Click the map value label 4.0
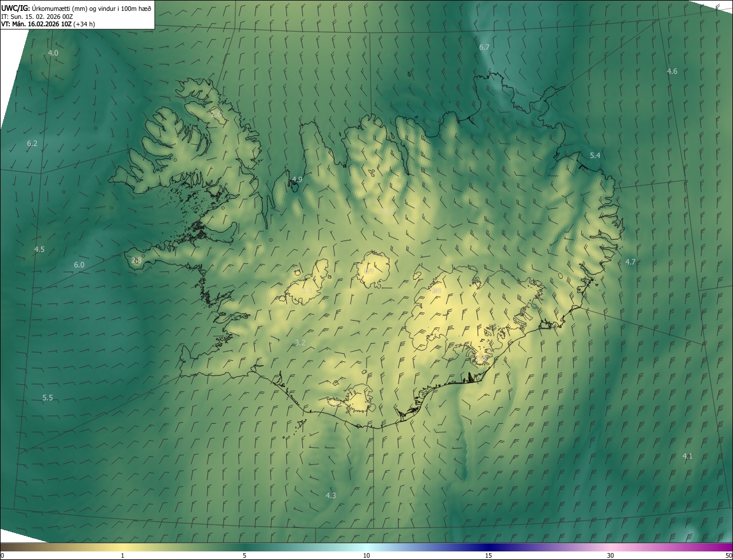733x560 pixels. 53,53
